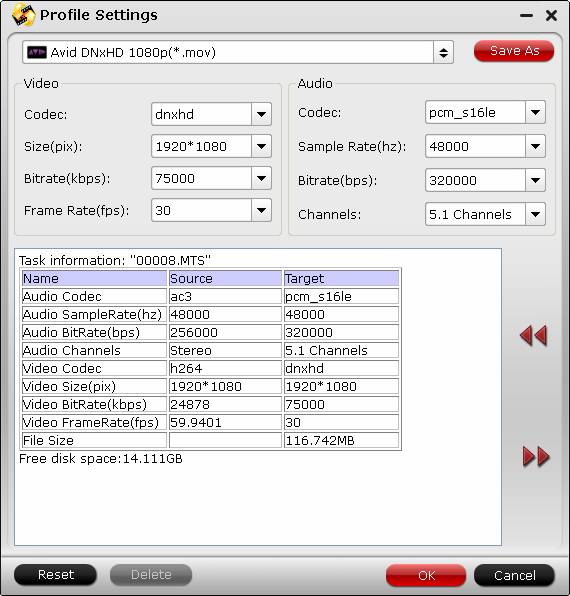Click the Task information "00008.MTS" heading
570x596 pixels.
(115, 260)
